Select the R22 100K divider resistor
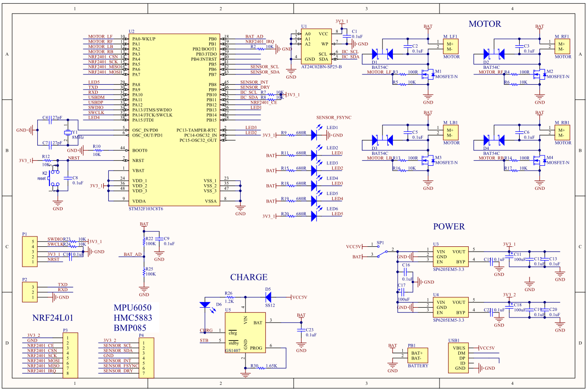Image resolution: width=588 pixels, height=391 pixels. click(x=144, y=241)
